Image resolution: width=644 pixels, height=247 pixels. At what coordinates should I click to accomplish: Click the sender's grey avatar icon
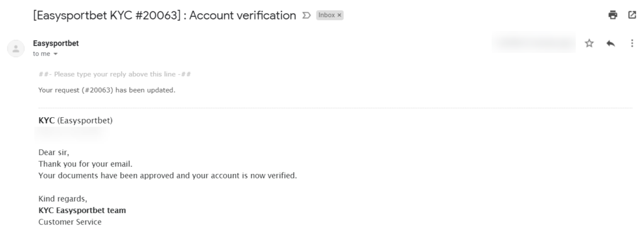(16, 49)
